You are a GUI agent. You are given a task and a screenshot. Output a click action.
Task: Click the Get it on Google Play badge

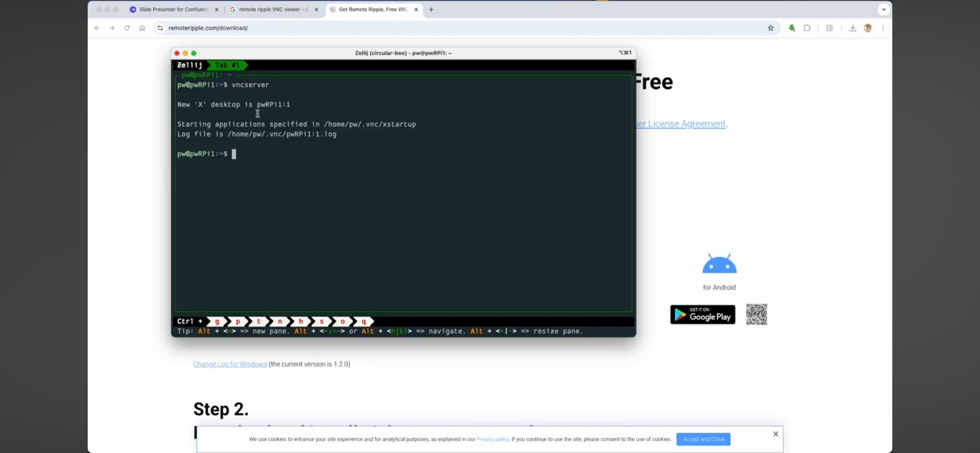[x=702, y=314]
